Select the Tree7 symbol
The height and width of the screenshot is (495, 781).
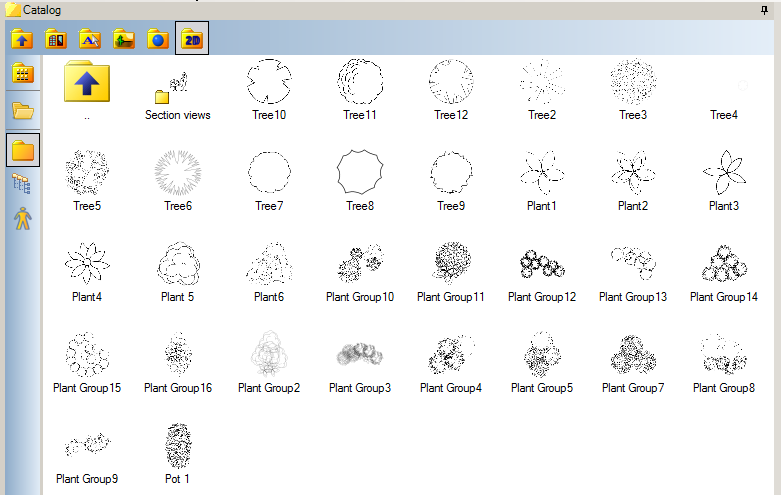pyautogui.click(x=269, y=172)
